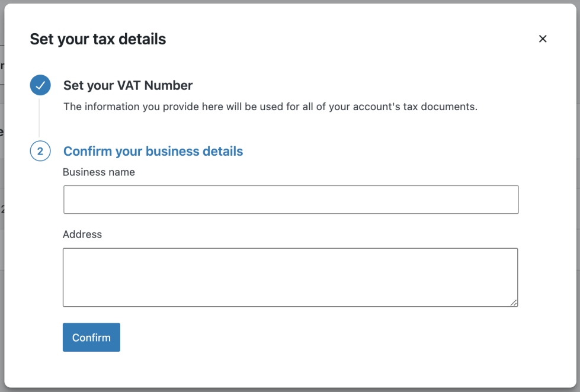
Task: Click the step 2 number circle
Action: point(40,152)
